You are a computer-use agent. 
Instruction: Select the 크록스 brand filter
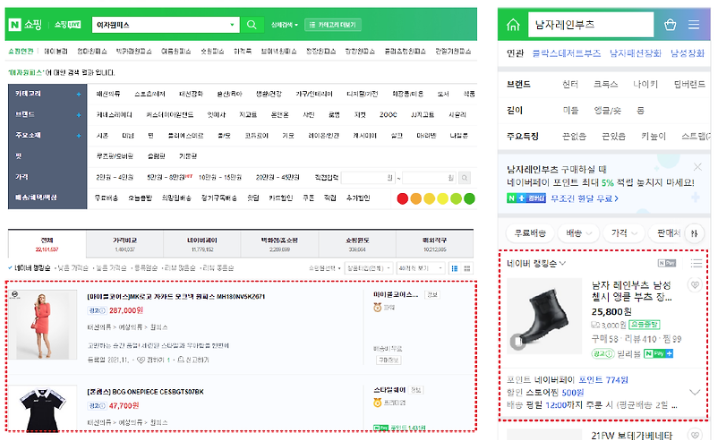coord(606,84)
